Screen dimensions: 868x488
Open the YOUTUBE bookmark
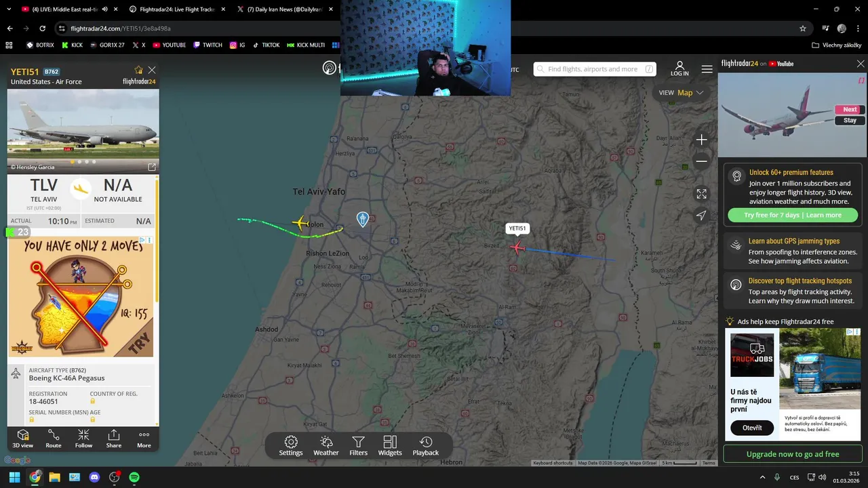pos(169,45)
